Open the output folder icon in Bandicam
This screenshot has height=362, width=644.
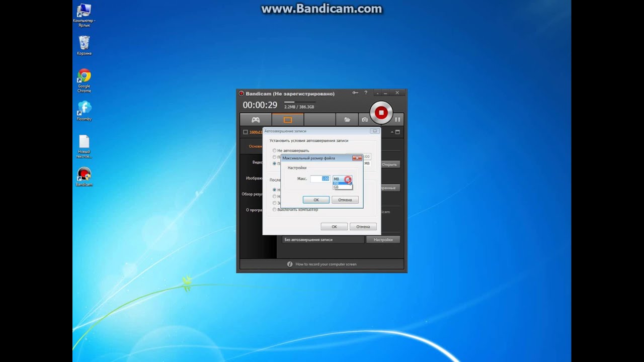click(347, 120)
